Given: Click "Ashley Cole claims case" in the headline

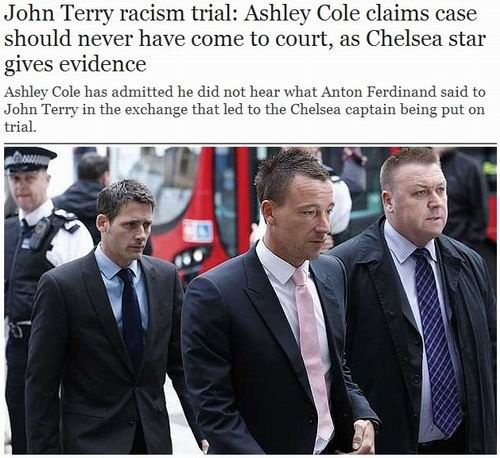Looking at the screenshot, I should [x=360, y=14].
